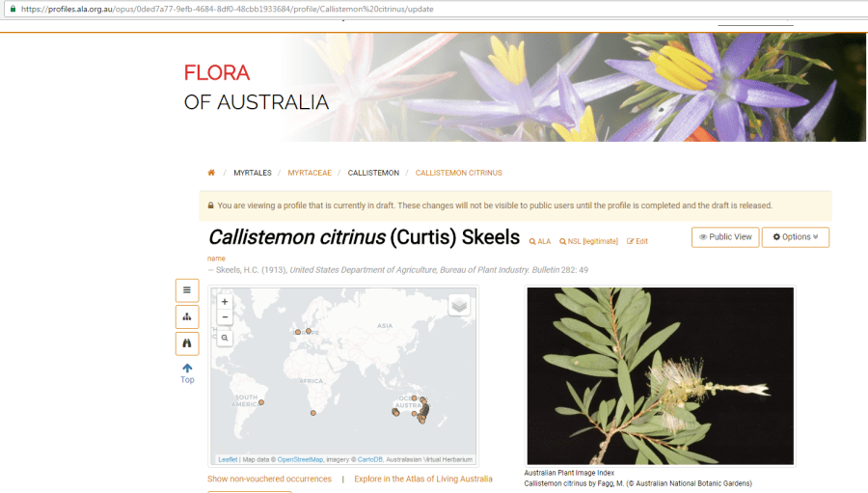Click the binoculars icon in sidebar
868x493 pixels.
(x=187, y=343)
